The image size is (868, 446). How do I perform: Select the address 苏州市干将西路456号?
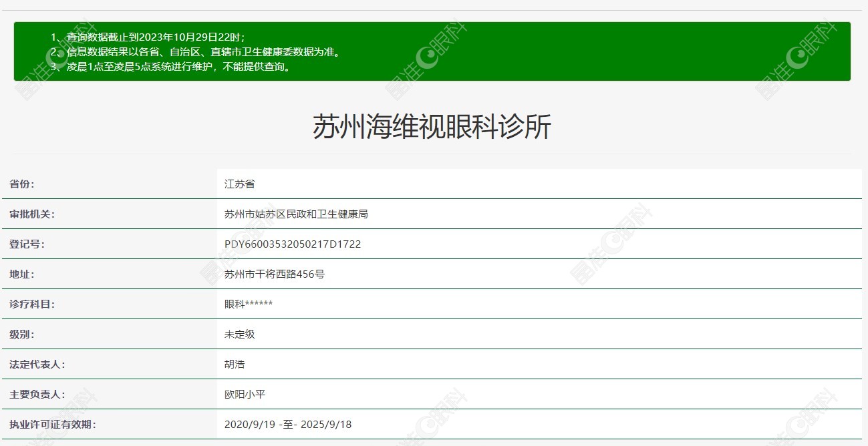(x=274, y=274)
